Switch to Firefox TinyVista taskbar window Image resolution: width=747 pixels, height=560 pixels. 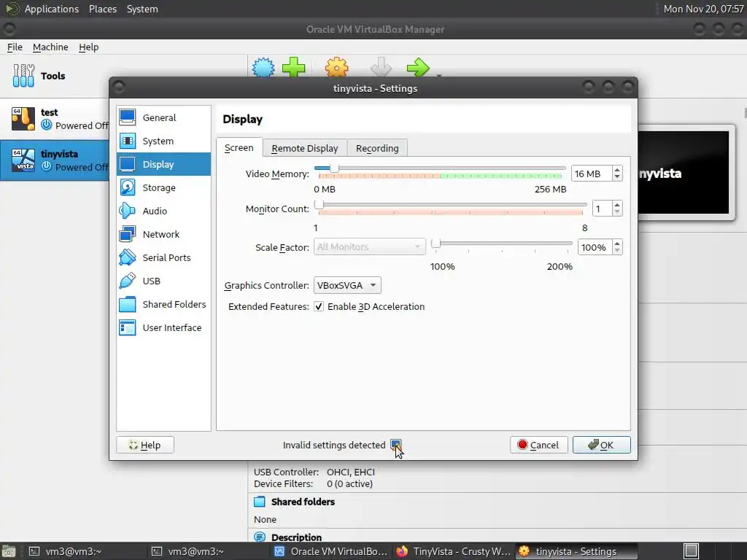[x=454, y=551]
